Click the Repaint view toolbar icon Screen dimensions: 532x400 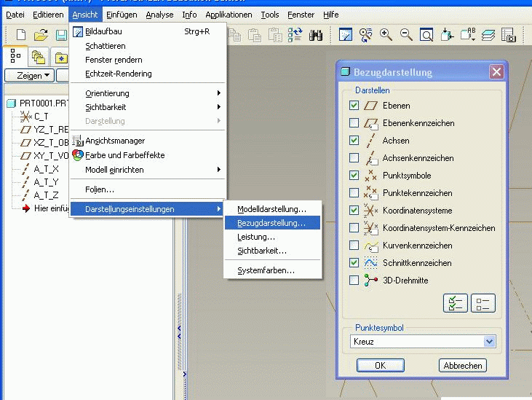click(x=346, y=35)
